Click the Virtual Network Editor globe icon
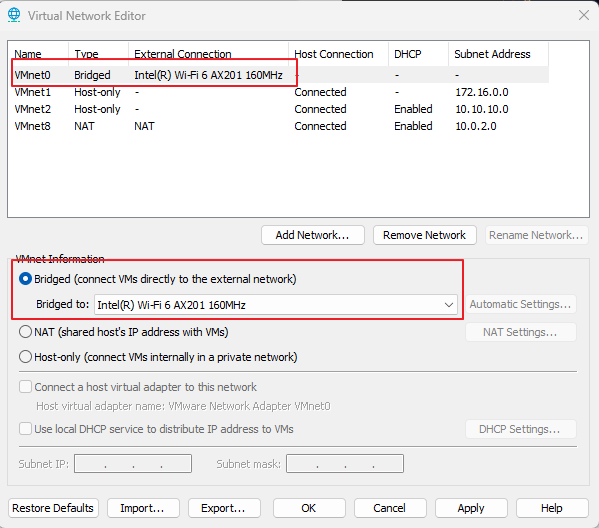599x528 pixels. click(14, 15)
